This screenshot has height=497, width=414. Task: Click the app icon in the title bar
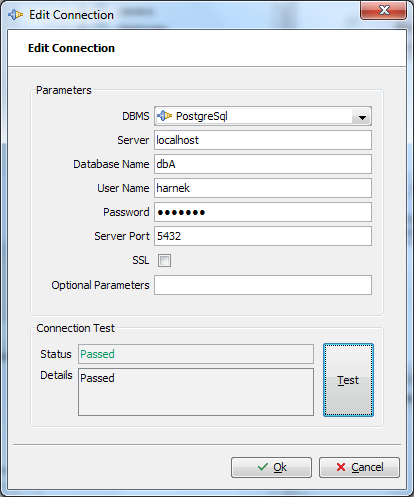pyautogui.click(x=15, y=15)
